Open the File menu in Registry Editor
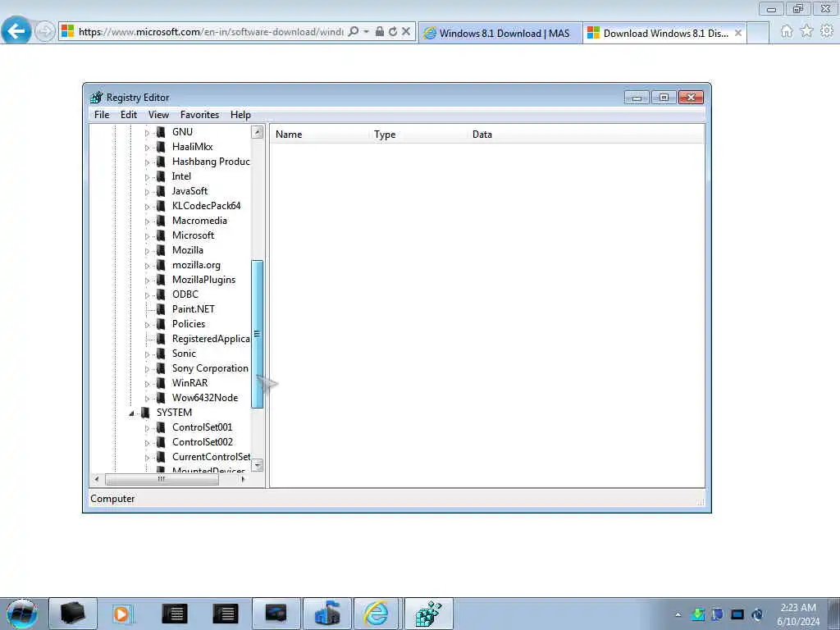The image size is (840, 630). tap(101, 115)
